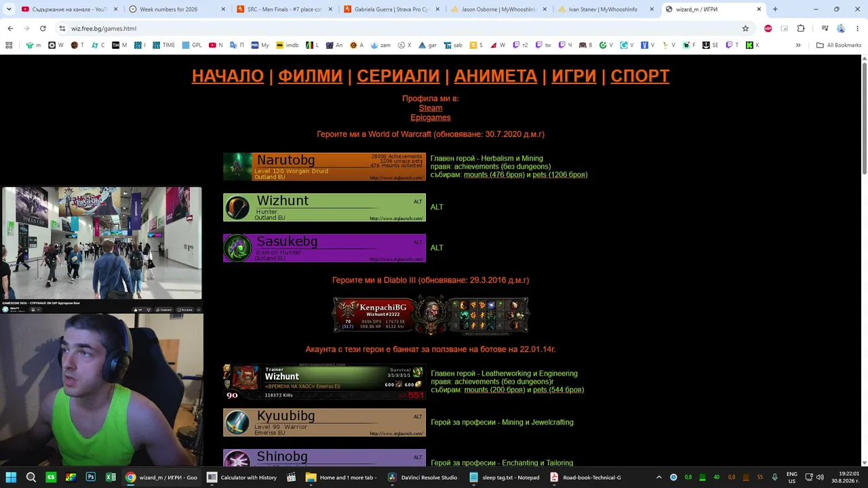Open the tw bookmark

pos(543,45)
